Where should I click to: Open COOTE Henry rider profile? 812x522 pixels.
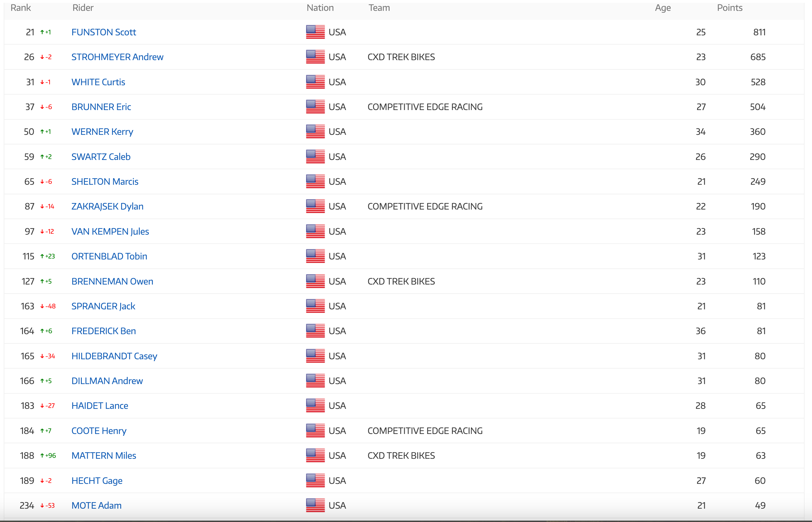[99, 431]
